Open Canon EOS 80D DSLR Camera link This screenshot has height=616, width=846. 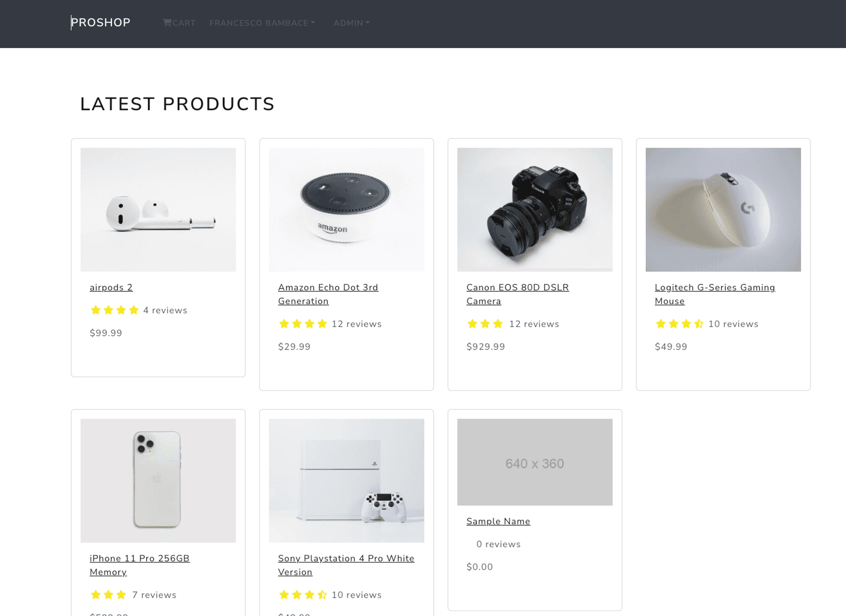[x=518, y=294]
